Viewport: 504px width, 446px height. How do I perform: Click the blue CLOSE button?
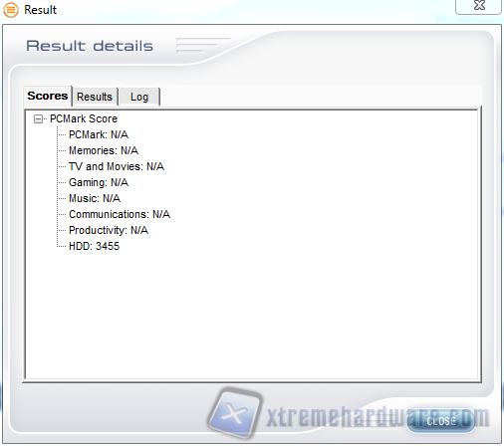click(x=441, y=421)
